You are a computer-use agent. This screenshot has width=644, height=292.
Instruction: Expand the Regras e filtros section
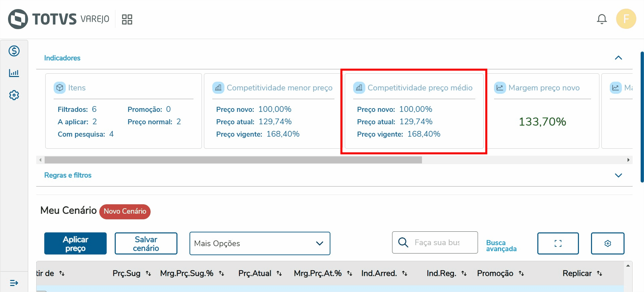coord(618,175)
